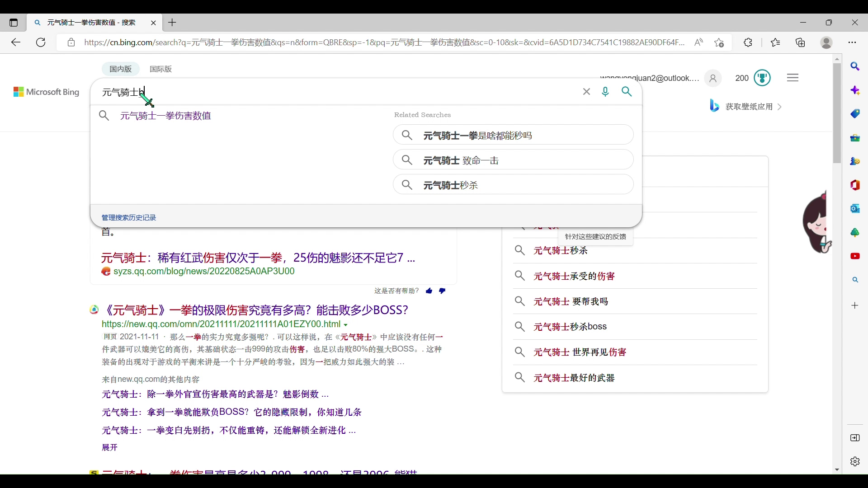868x488 pixels.
Task: Open sidebar Games icon
Action: 855,161
